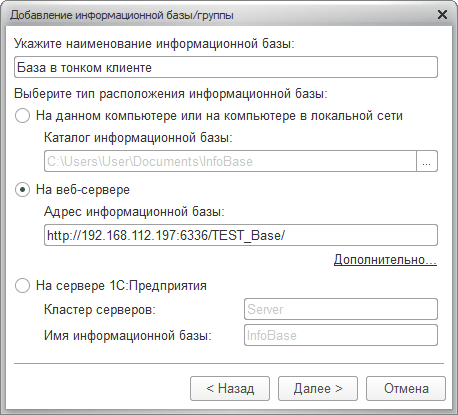The image size is (458, 415).
Task: Click the 'Кластер серверов:' label text
Action: pyautogui.click(x=100, y=310)
